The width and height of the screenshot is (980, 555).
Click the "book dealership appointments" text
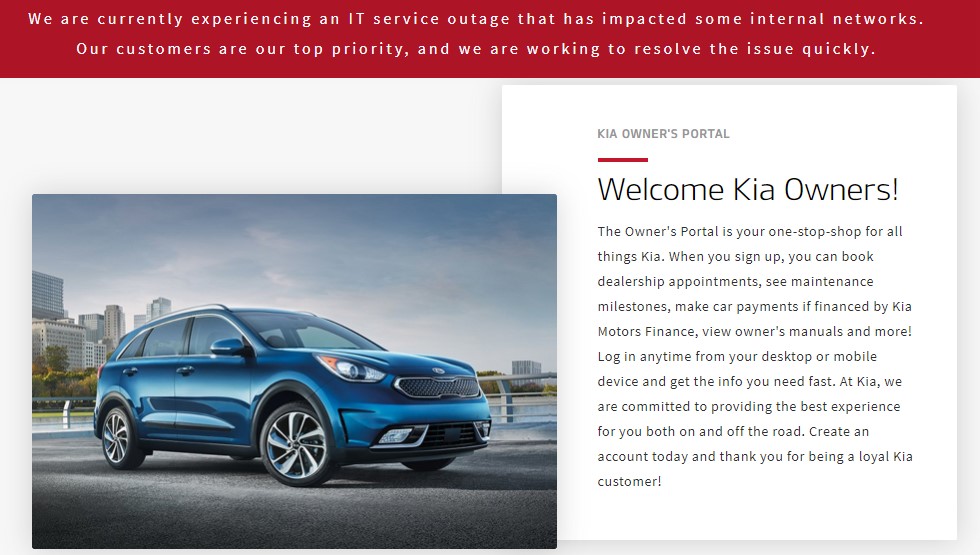[x=736, y=269]
